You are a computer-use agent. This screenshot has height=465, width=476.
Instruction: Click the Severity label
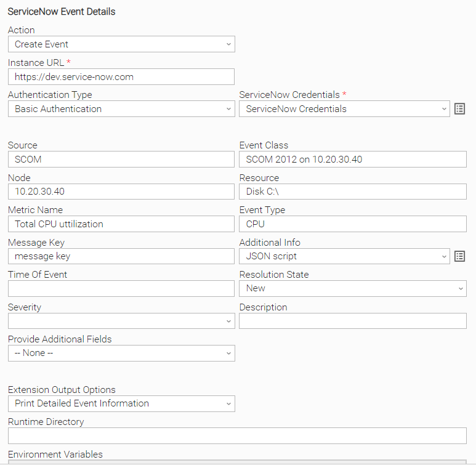point(25,307)
